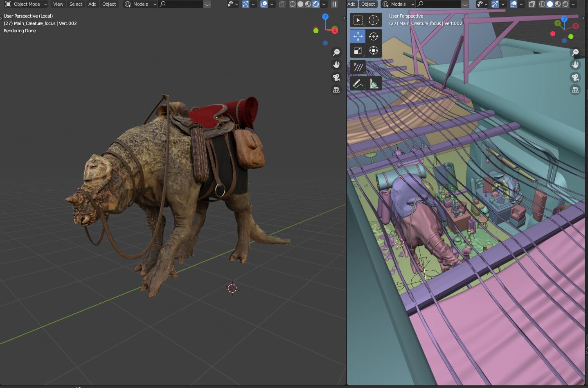The image size is (588, 388).
Task: Toggle overlays in right viewport header
Action: (x=514, y=4)
